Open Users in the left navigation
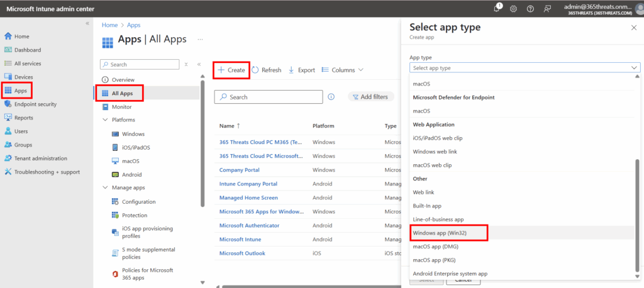The height and width of the screenshot is (288, 644). click(x=21, y=131)
